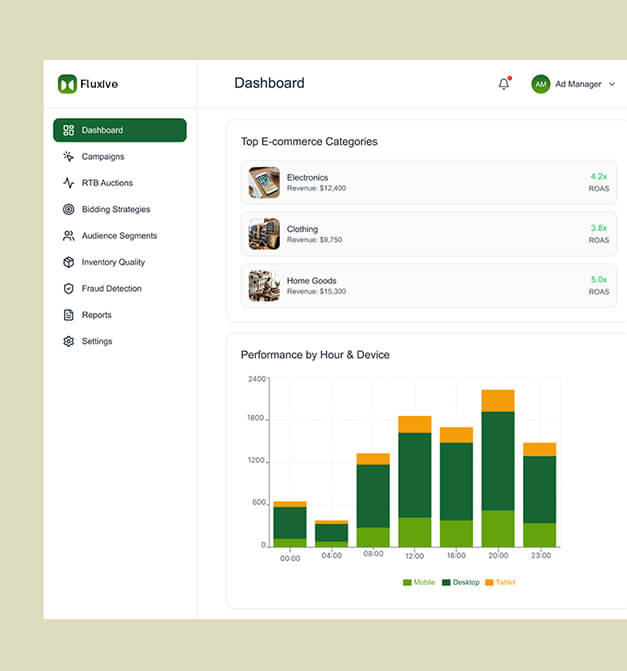Click the 12:00 stacked bar
Viewport: 627px width, 671px height.
pos(415,481)
